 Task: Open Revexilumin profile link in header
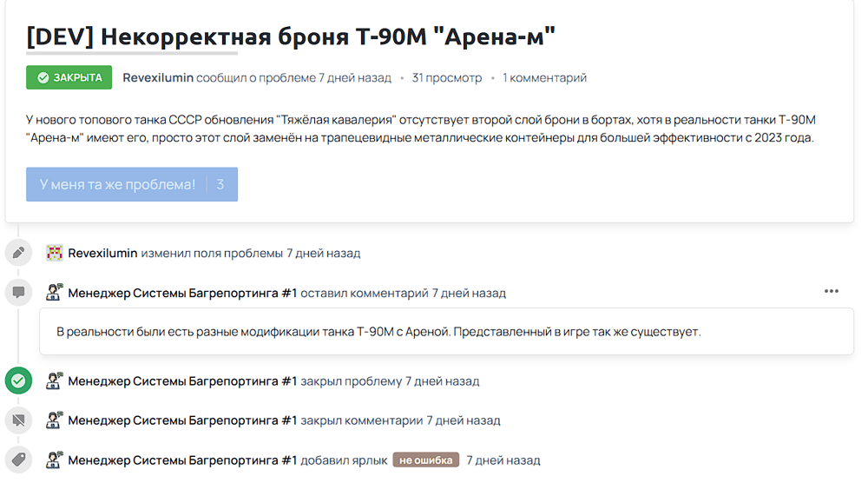(x=158, y=77)
